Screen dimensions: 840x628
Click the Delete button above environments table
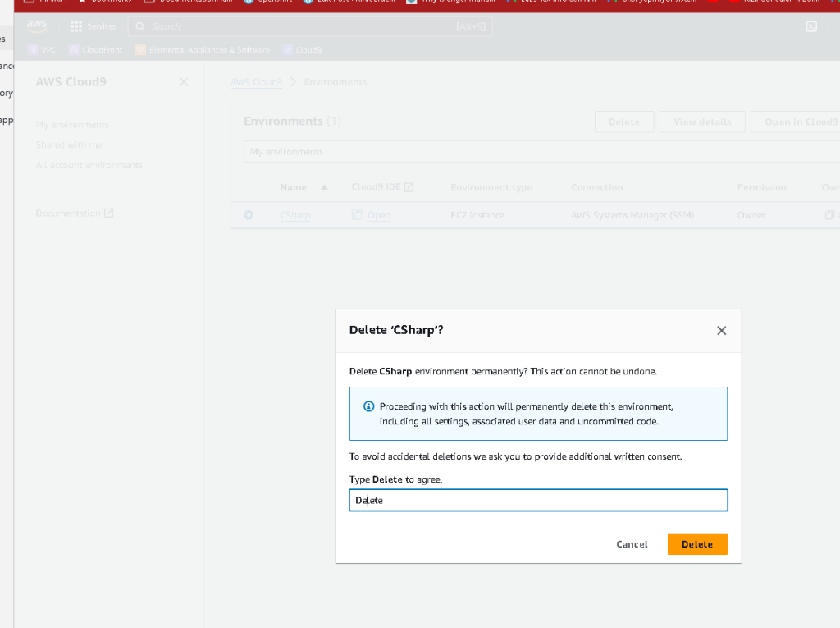(x=624, y=121)
